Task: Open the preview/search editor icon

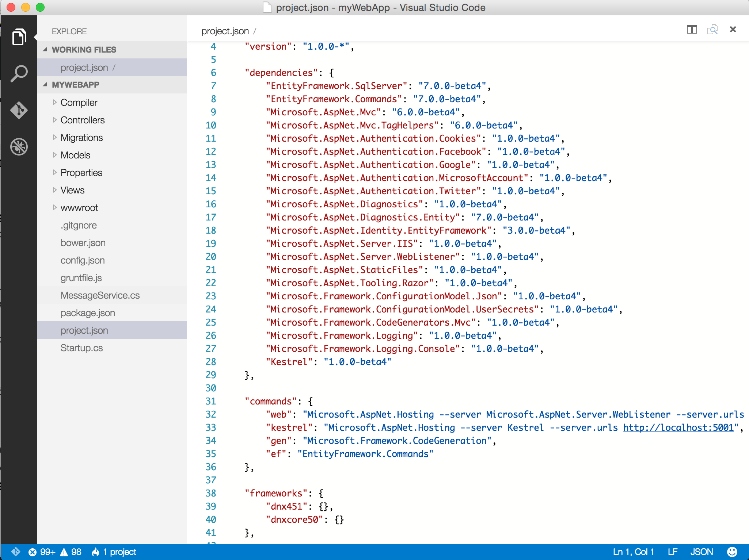Action: click(x=712, y=30)
